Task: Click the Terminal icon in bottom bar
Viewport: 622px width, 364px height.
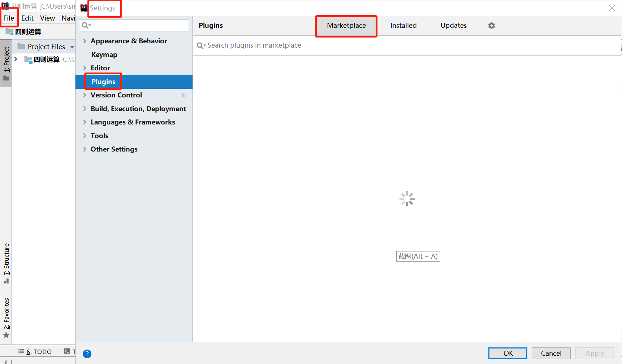Action: 67,351
